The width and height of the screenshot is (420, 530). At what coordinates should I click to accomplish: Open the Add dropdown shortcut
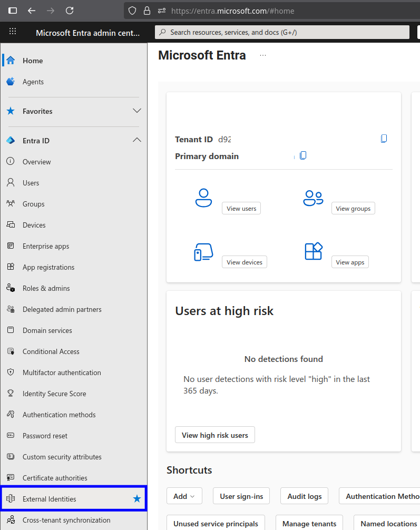click(184, 496)
